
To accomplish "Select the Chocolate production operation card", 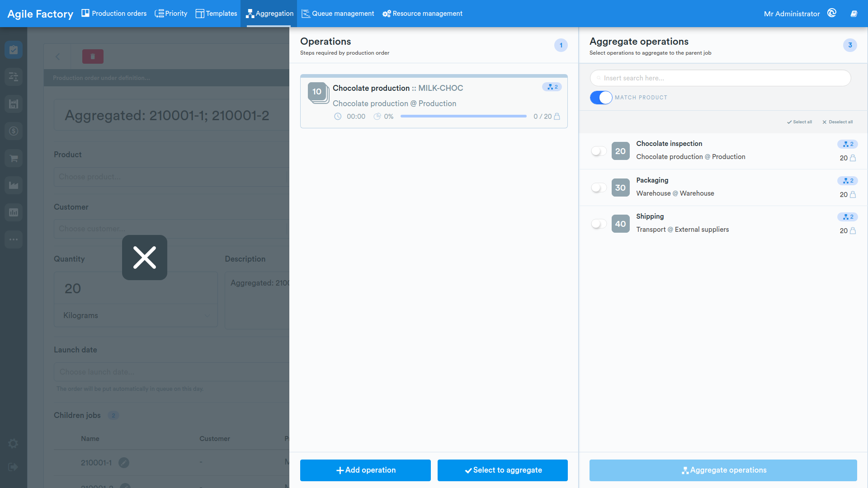I will [434, 101].
